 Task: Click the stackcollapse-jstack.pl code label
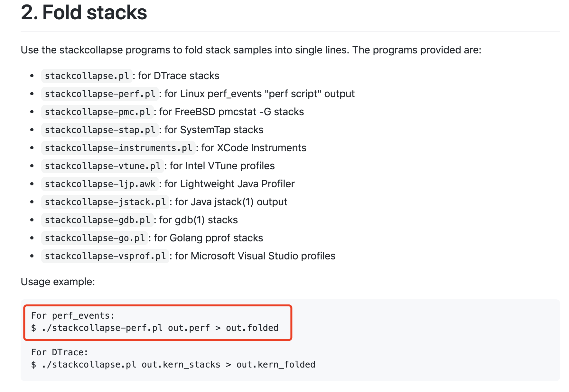[x=105, y=202]
